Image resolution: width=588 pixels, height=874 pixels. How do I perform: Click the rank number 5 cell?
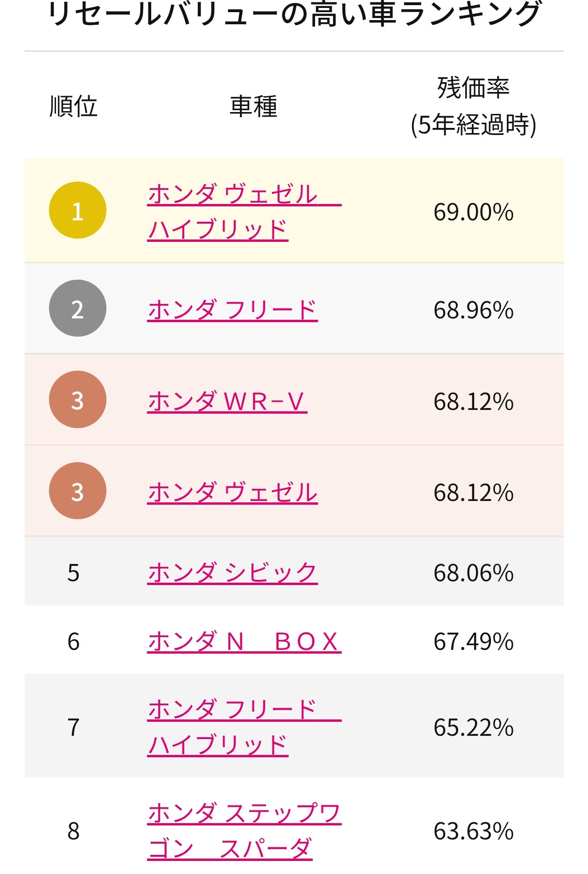pyautogui.click(x=73, y=573)
